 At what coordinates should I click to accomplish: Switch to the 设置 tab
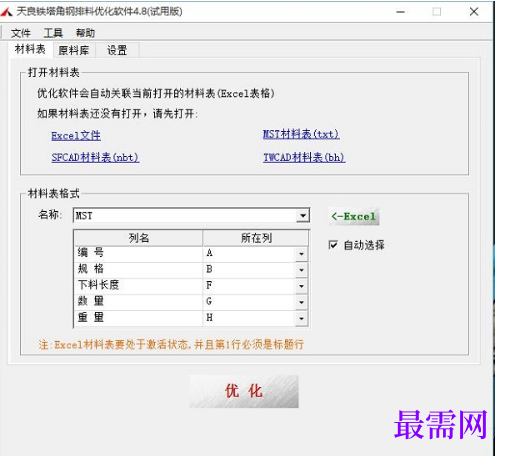[117, 50]
